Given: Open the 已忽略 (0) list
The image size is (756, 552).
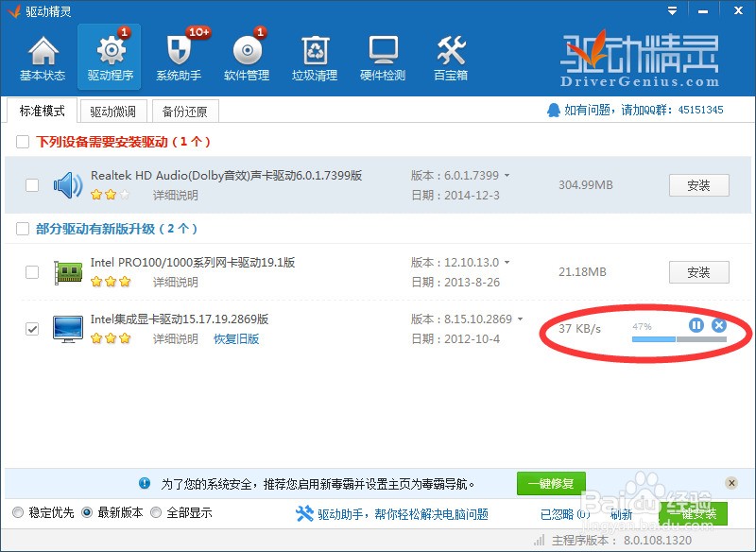Looking at the screenshot, I should click(565, 514).
